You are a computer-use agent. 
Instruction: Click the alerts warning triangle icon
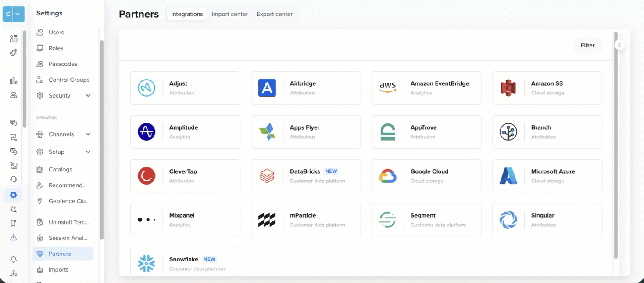(x=13, y=237)
